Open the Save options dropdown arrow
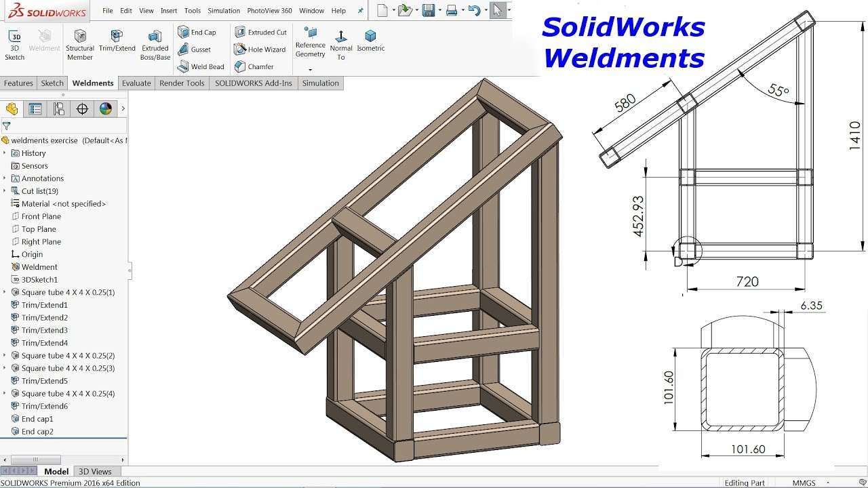 [x=439, y=10]
